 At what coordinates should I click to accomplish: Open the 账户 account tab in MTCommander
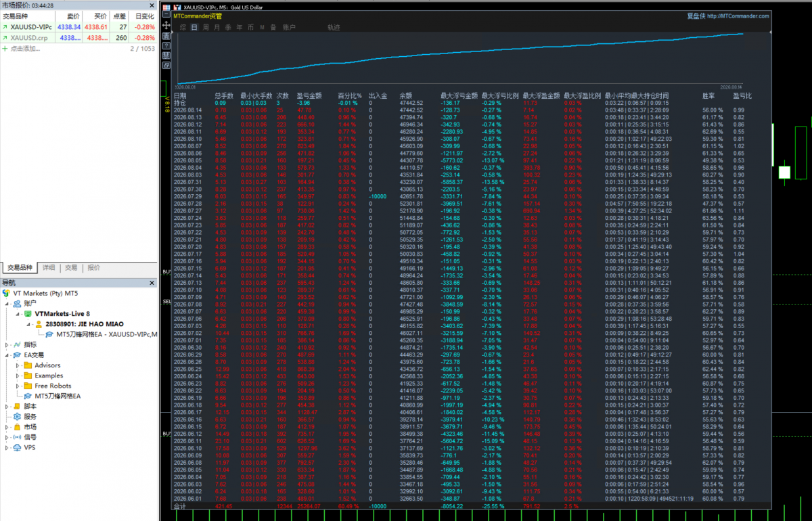tap(289, 27)
